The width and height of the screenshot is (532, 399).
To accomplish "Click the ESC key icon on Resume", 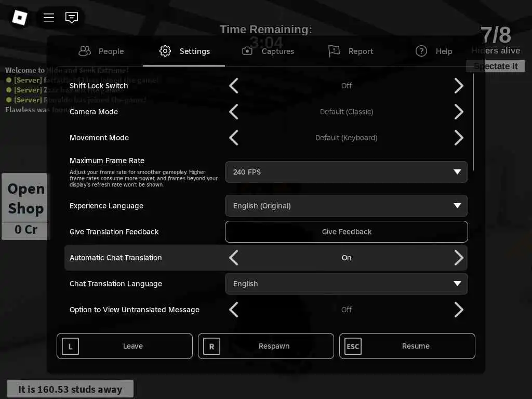I will 353,347.
